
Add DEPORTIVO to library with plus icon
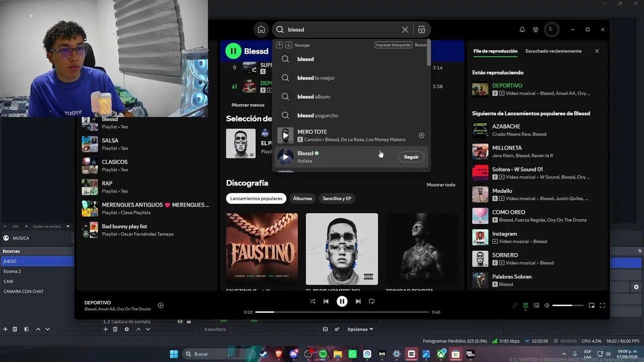click(x=160, y=305)
